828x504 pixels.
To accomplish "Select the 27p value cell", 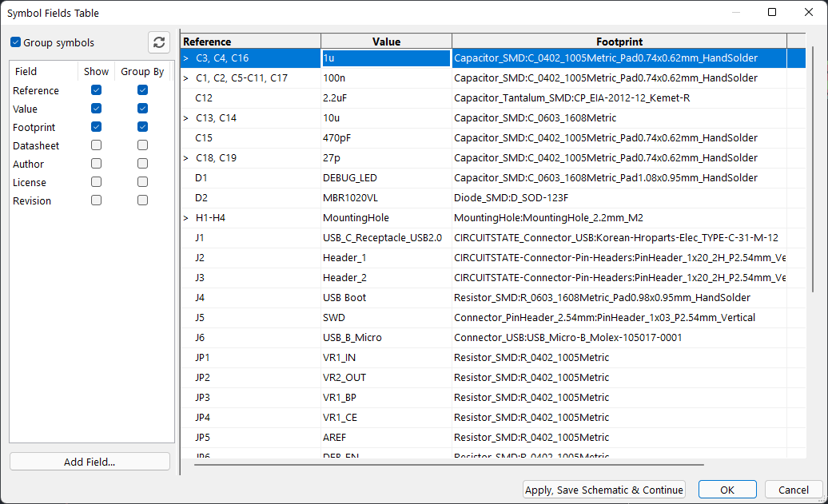I will [386, 158].
